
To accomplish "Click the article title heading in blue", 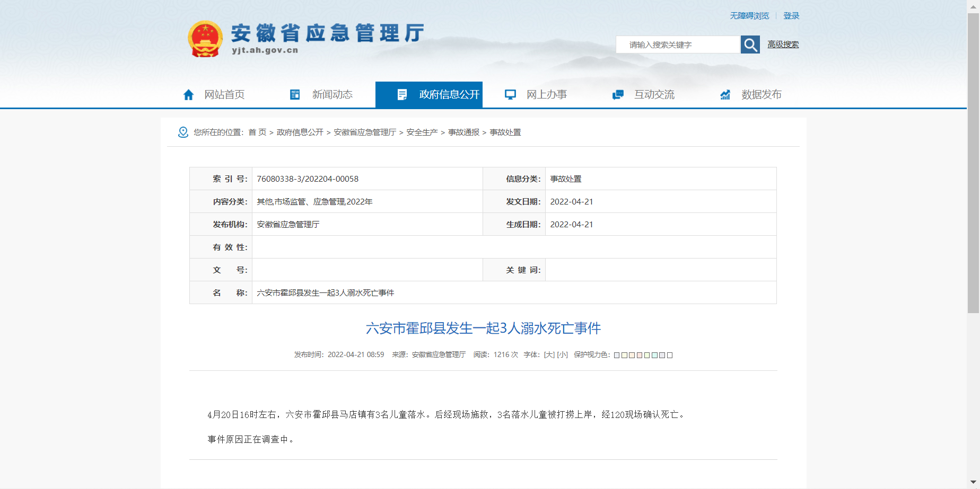I will coord(483,328).
